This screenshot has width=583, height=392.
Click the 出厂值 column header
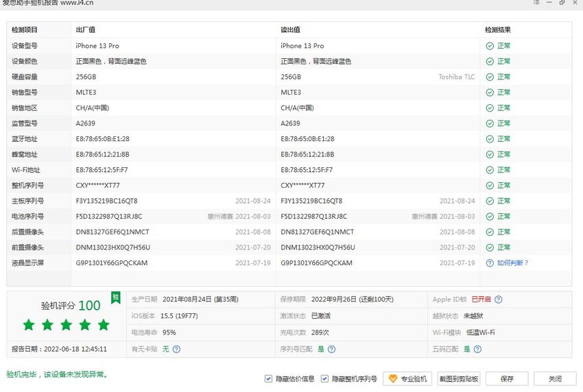[86, 29]
